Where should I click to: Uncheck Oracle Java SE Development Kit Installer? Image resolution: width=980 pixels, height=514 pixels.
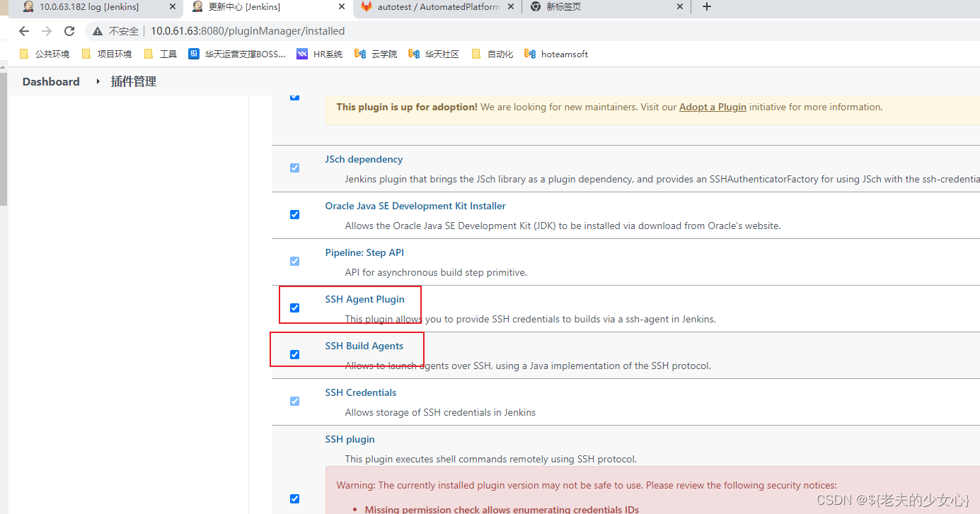[x=295, y=215]
